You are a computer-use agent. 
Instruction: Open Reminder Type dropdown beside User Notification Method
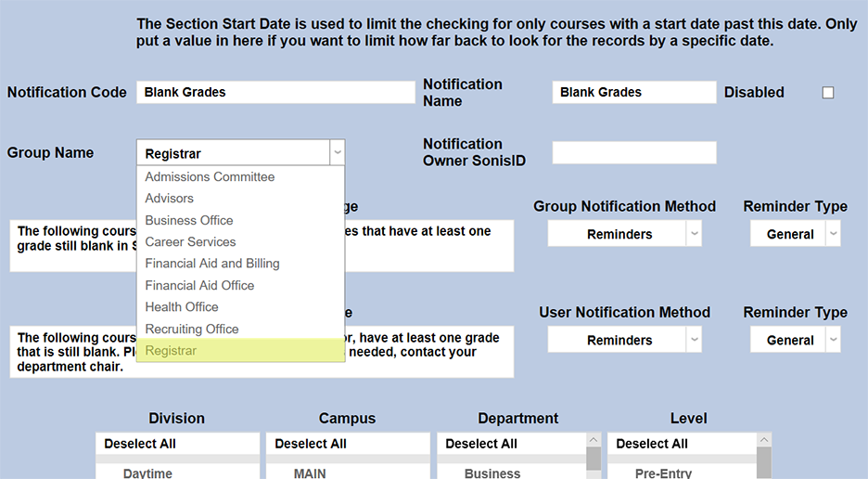833,341
